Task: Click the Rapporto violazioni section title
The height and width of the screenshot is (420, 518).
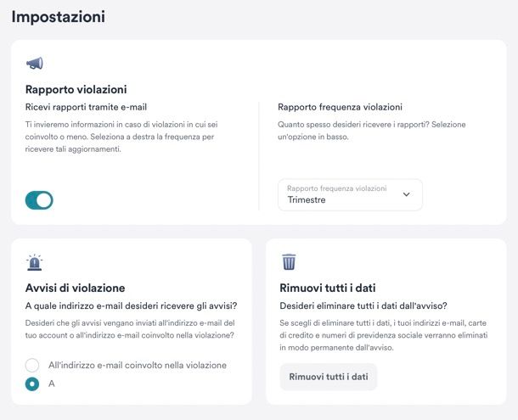Action: coord(76,89)
